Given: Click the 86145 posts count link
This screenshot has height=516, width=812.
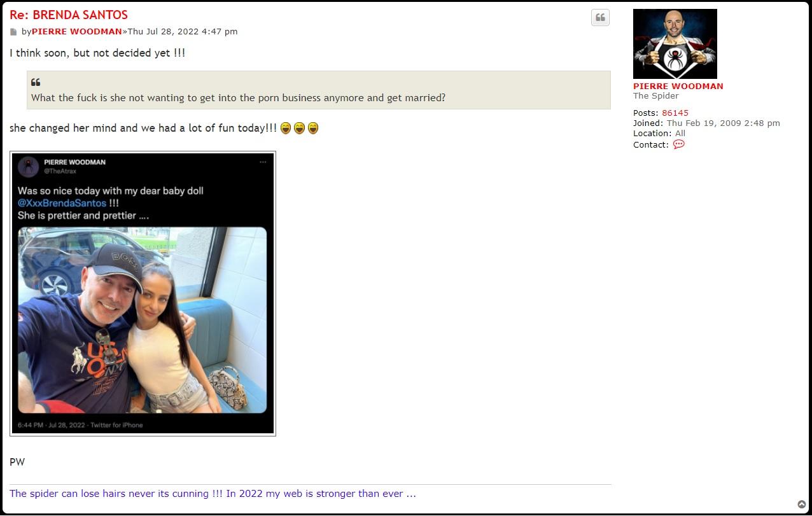Looking at the screenshot, I should click(x=675, y=113).
